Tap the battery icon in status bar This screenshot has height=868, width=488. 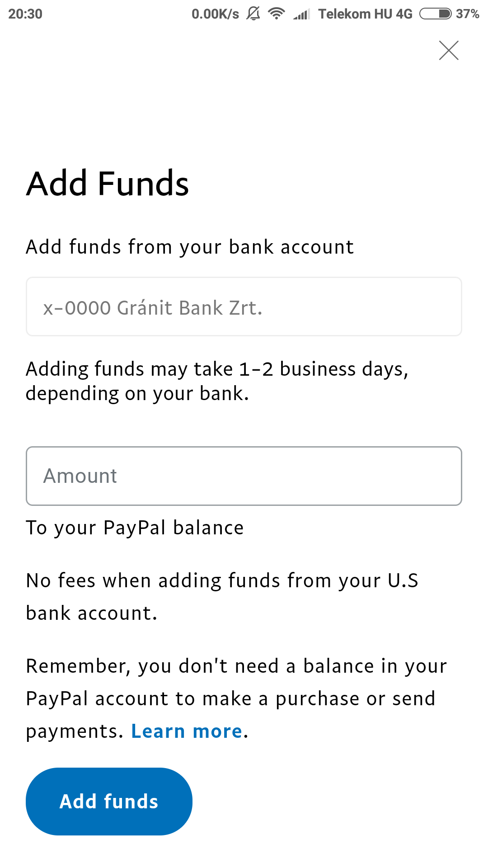click(x=435, y=14)
